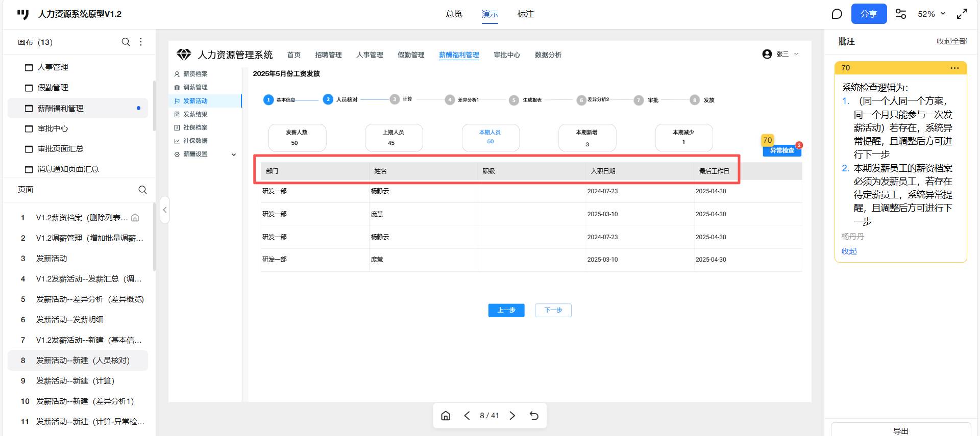Viewport: 980px width, 436px height.
Task: Open annotation 70 more options menu
Action: 954,68
